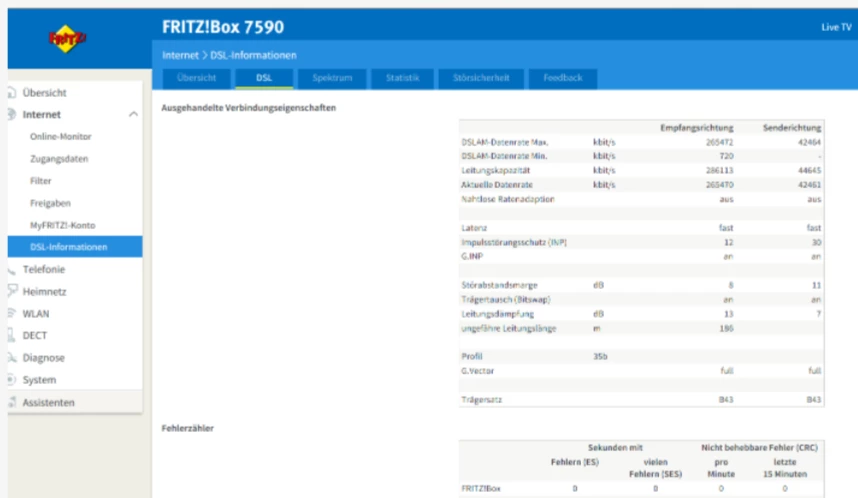Click the Leitungskapazität label

coord(495,170)
